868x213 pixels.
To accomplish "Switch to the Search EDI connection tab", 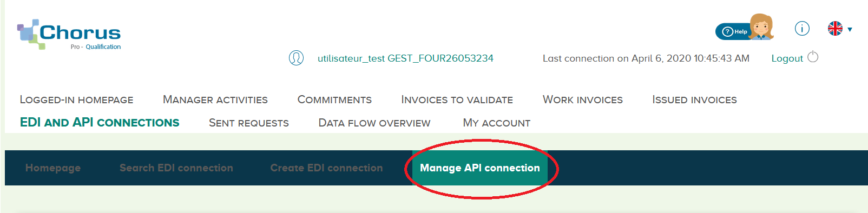I will [x=176, y=168].
